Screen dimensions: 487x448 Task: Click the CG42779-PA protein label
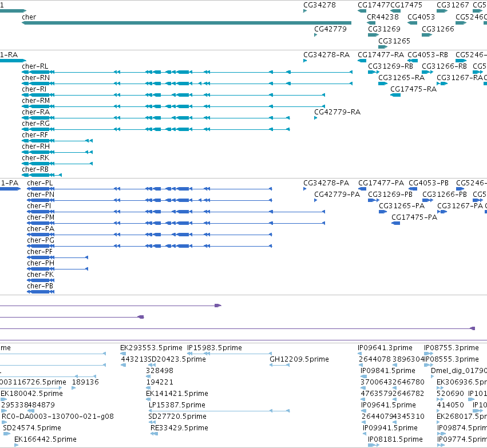click(337, 195)
